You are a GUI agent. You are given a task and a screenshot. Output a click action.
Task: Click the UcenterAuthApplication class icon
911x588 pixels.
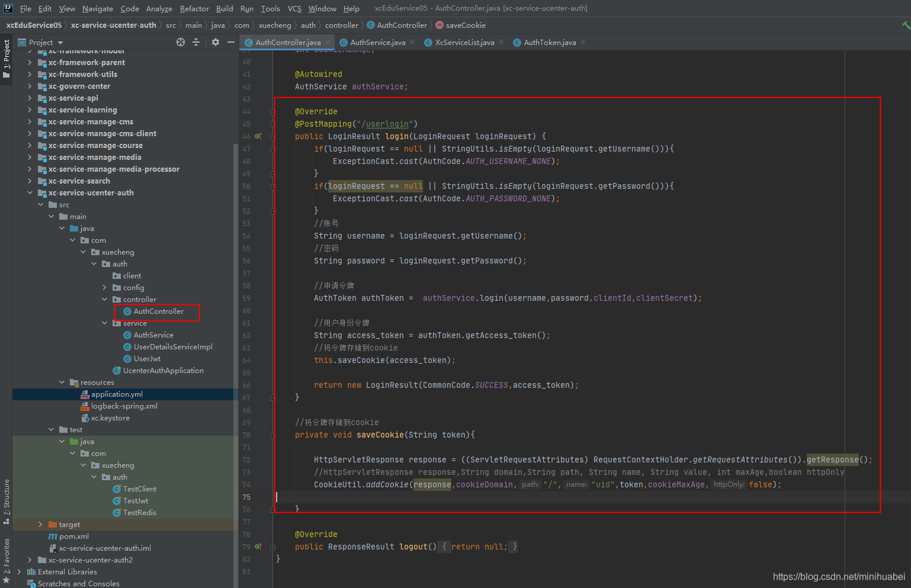tap(117, 371)
